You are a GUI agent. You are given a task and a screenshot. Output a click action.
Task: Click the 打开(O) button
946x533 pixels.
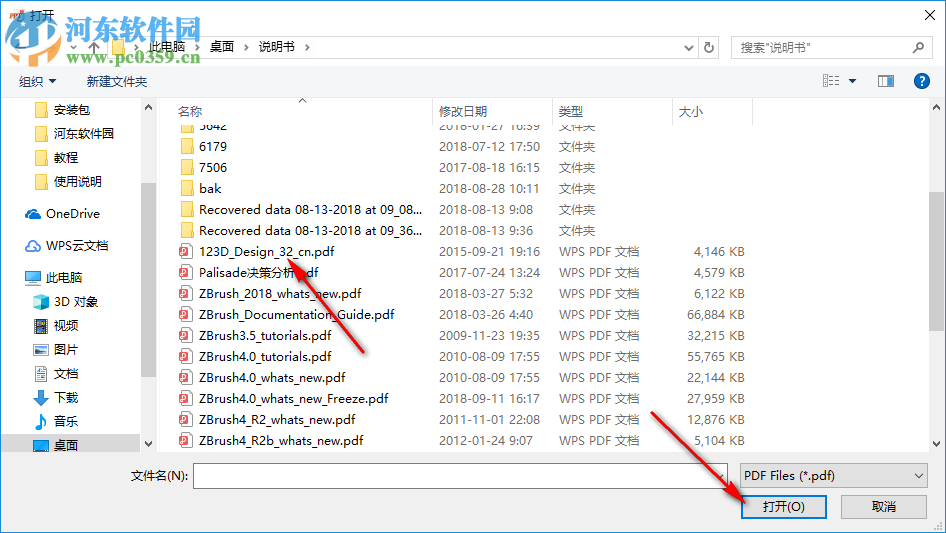(784, 506)
